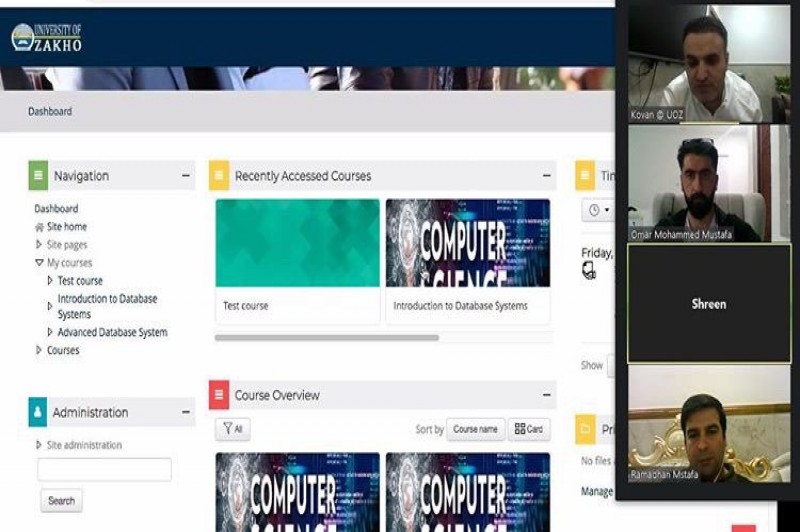
Task: Click the Administration search text field
Action: pos(104,469)
